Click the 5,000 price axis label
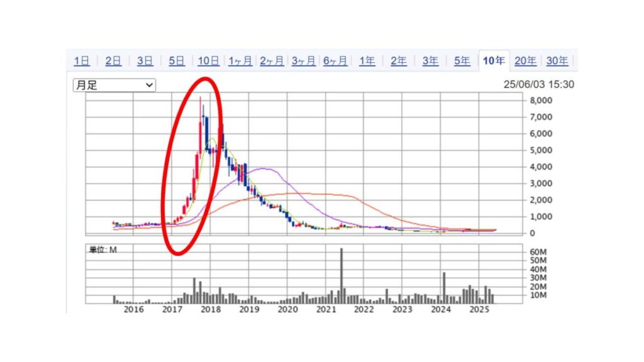 click(541, 150)
